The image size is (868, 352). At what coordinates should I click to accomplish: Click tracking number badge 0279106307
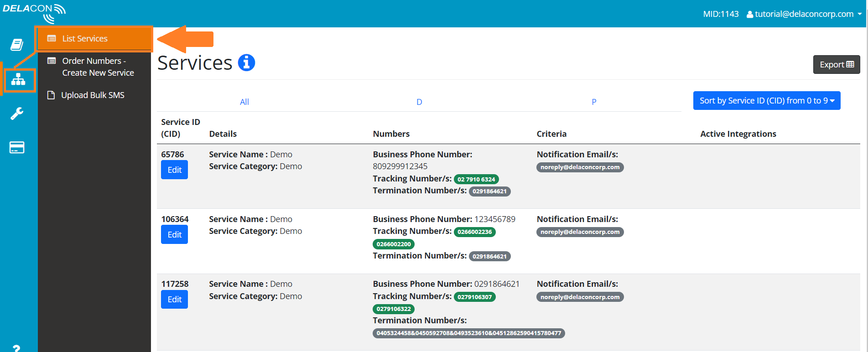tap(474, 297)
